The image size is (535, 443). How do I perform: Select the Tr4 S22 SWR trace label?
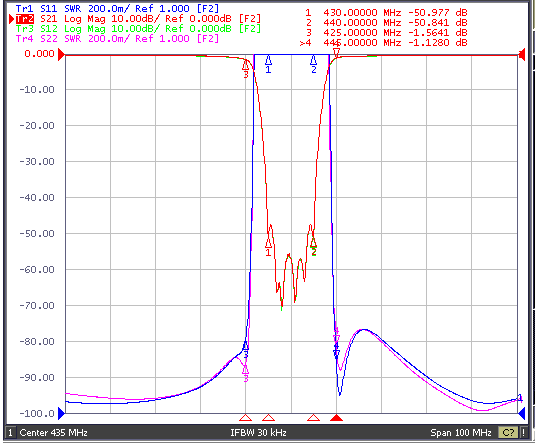(x=117, y=38)
